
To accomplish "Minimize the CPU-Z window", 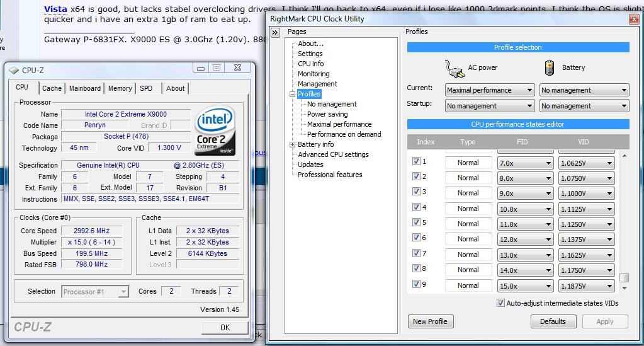I will pos(201,68).
